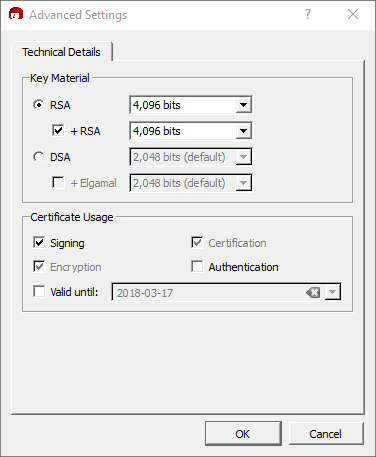Viewport: 376px width, 457px height.
Task: Switch to the Technical Details tab
Action: 62,52
